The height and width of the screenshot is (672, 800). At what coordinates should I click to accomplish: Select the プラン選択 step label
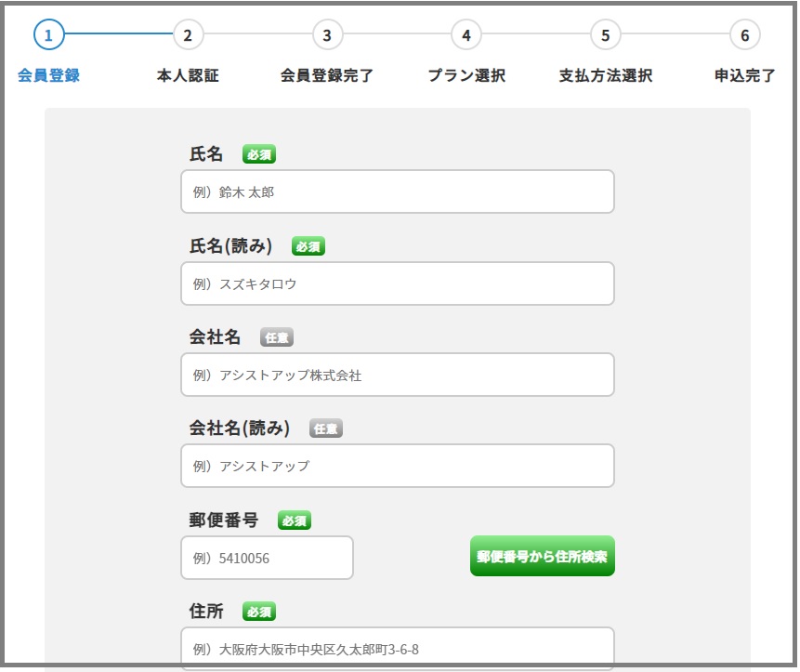point(466,75)
